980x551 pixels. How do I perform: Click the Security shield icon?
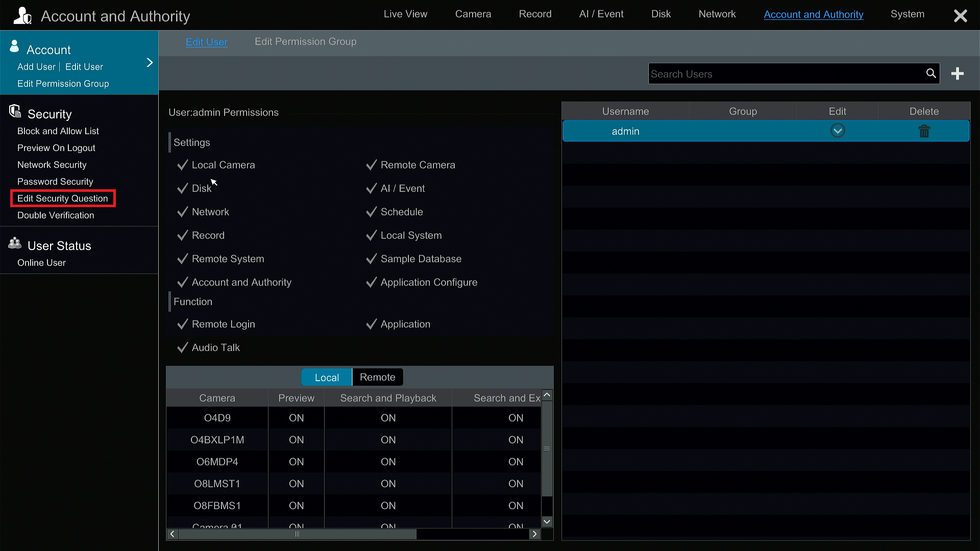pos(15,111)
